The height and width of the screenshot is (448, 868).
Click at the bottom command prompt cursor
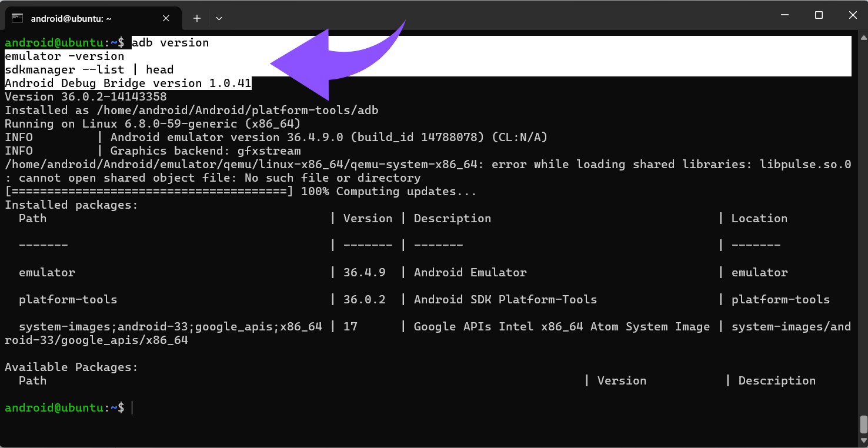click(132, 407)
